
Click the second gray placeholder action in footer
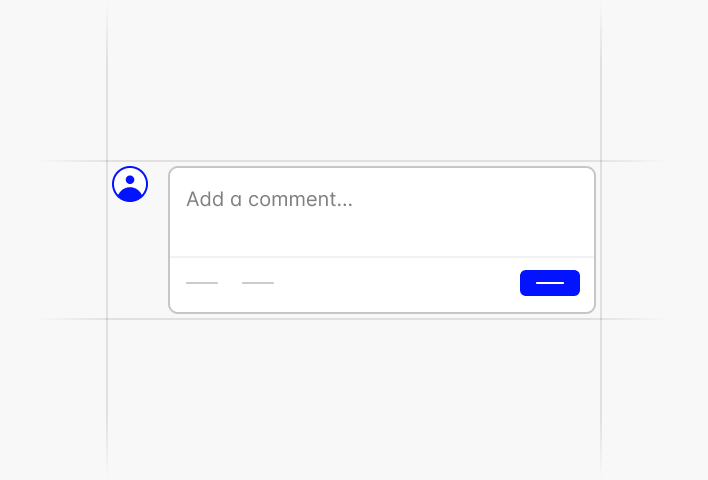coord(258,283)
